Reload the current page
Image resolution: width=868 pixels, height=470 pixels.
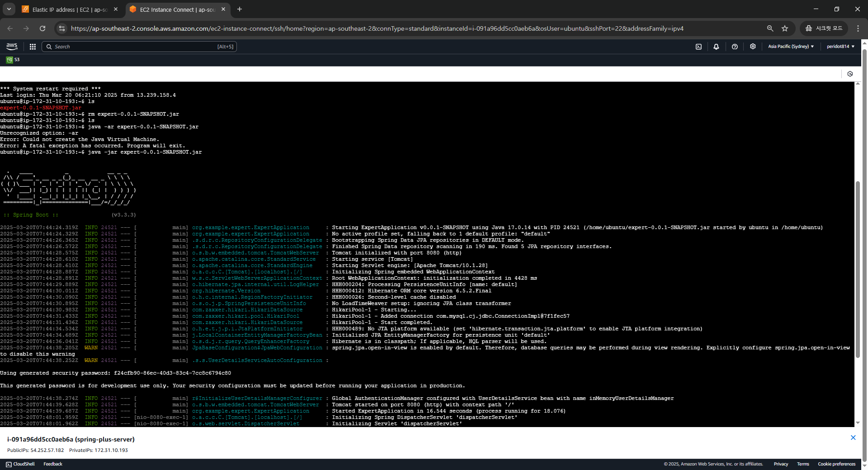[x=42, y=28]
